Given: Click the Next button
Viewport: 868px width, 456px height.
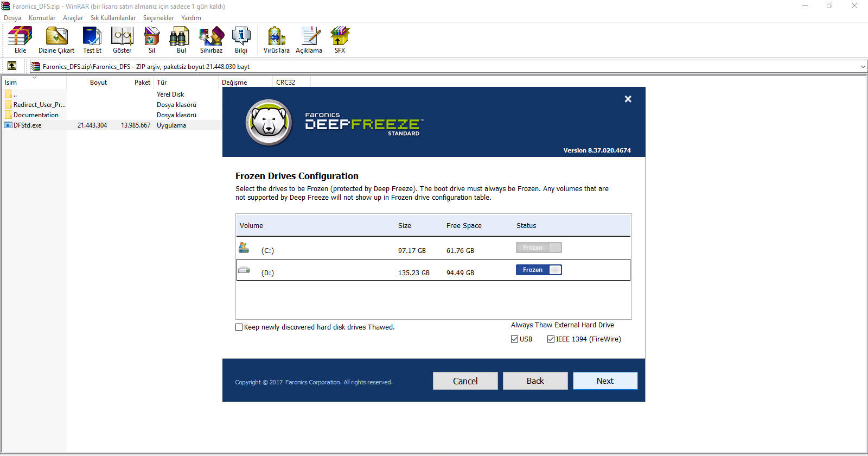Looking at the screenshot, I should (x=605, y=381).
